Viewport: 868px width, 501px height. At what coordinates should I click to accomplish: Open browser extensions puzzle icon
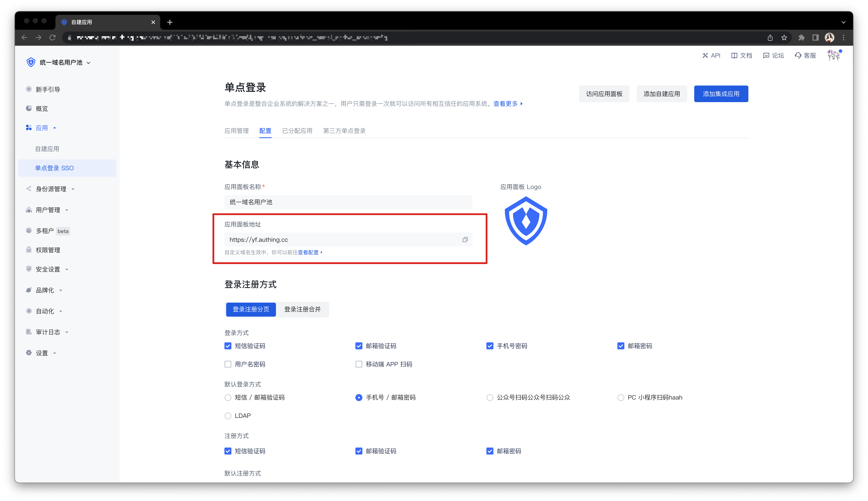click(x=802, y=38)
